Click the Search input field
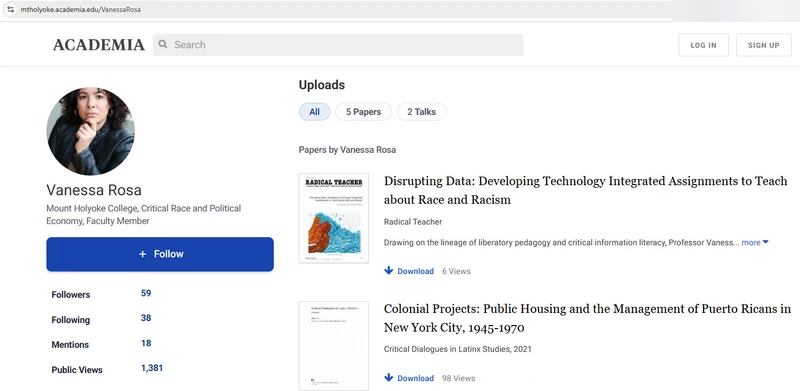 (338, 45)
